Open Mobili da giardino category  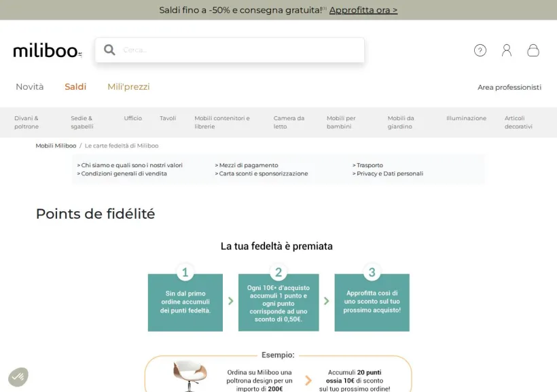(401, 122)
